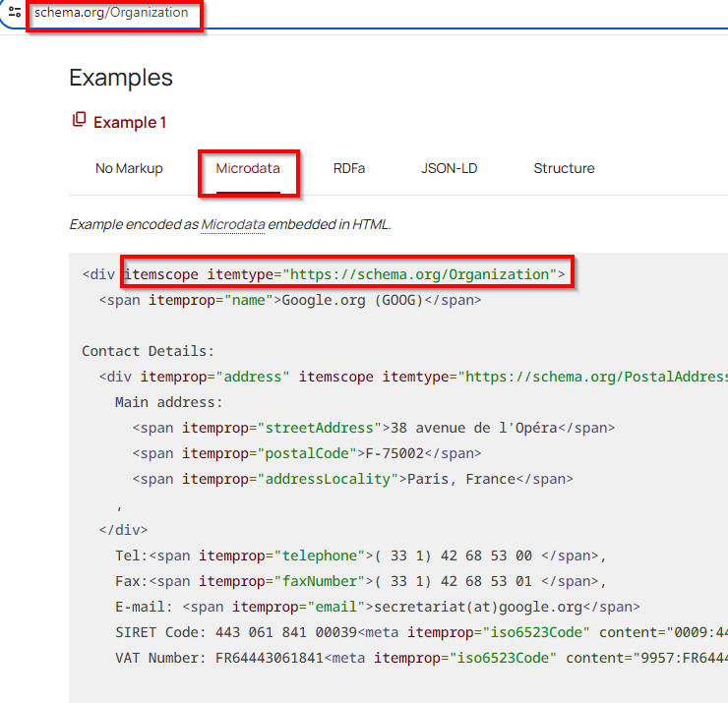Click the Paris, France locality text
The width and height of the screenshot is (728, 703).
pos(456,479)
